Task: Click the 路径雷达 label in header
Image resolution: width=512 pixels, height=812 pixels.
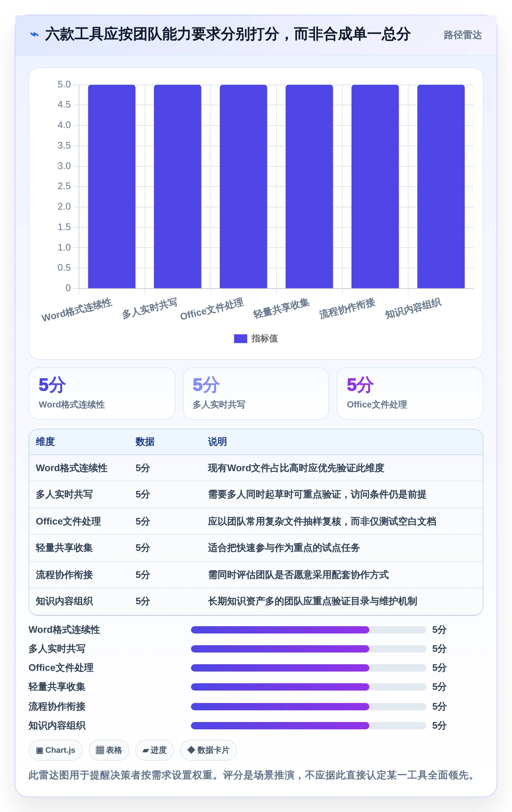Action: [463, 35]
